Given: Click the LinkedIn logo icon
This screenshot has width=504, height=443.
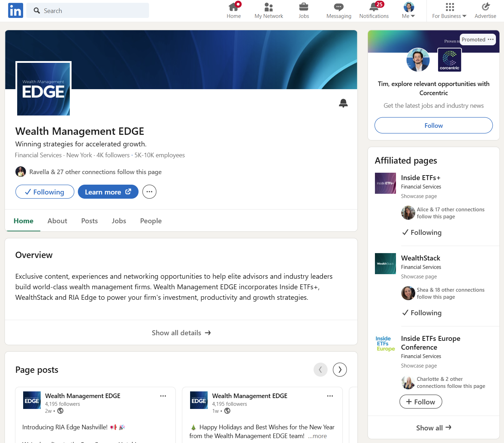Looking at the screenshot, I should click(x=15, y=11).
